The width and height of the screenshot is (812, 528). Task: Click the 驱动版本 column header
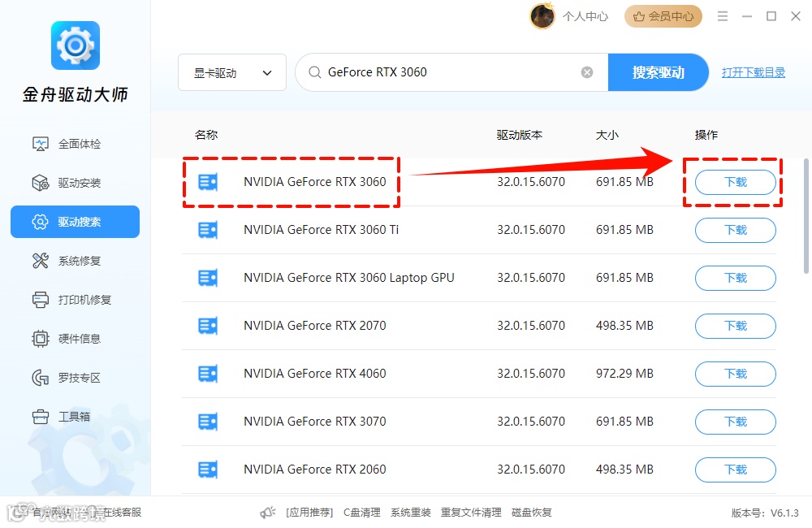coord(520,135)
